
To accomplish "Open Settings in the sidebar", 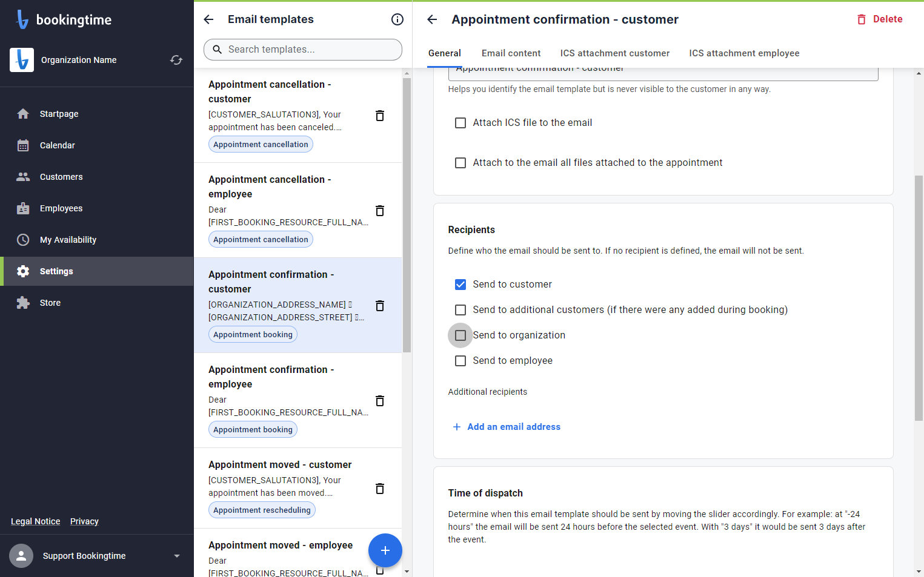I will [x=97, y=271].
